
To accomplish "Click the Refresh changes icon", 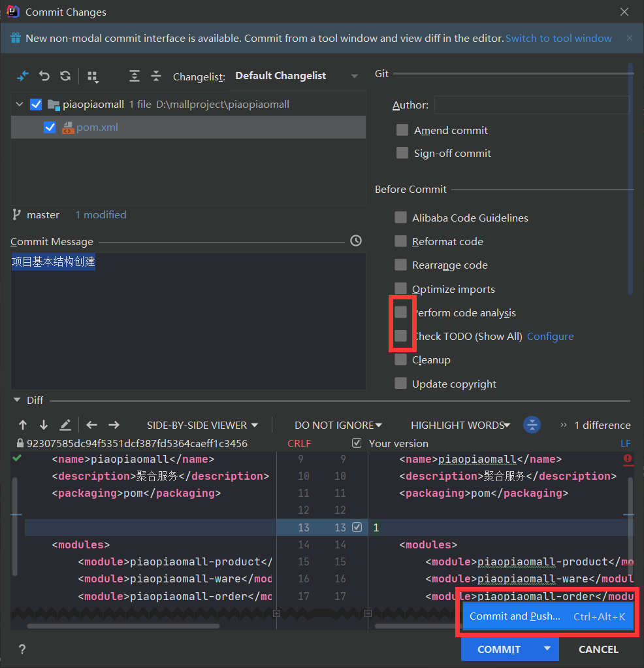I will pyautogui.click(x=65, y=76).
